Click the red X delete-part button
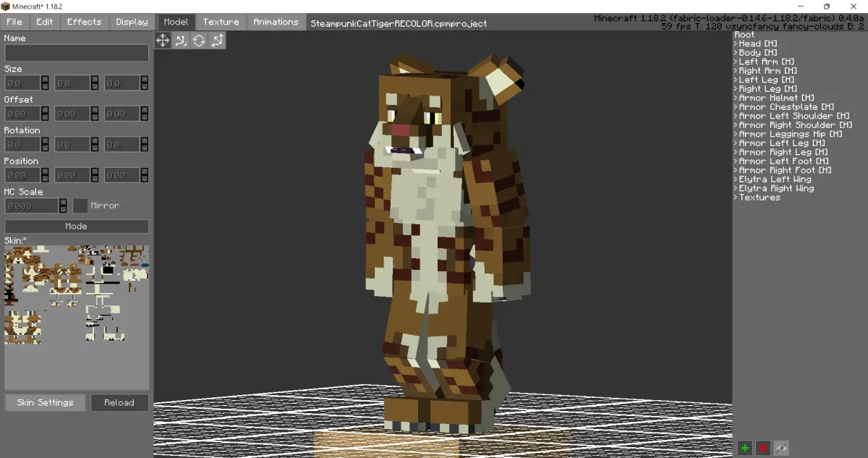 [762, 449]
